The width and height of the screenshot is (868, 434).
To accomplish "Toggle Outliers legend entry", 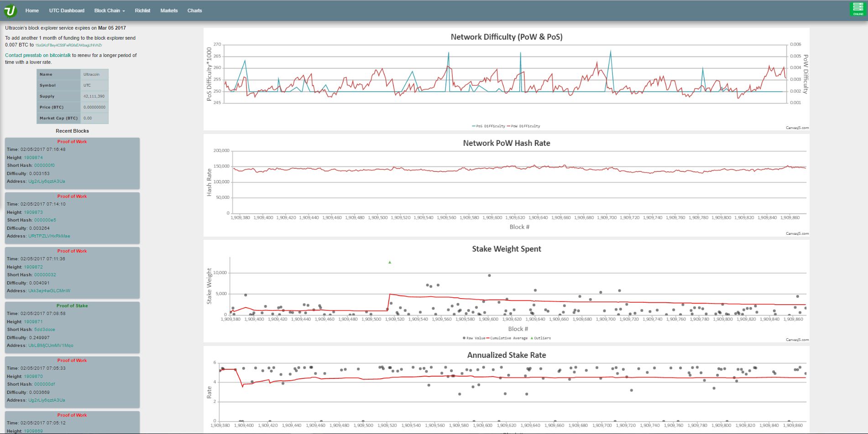I will (540, 338).
